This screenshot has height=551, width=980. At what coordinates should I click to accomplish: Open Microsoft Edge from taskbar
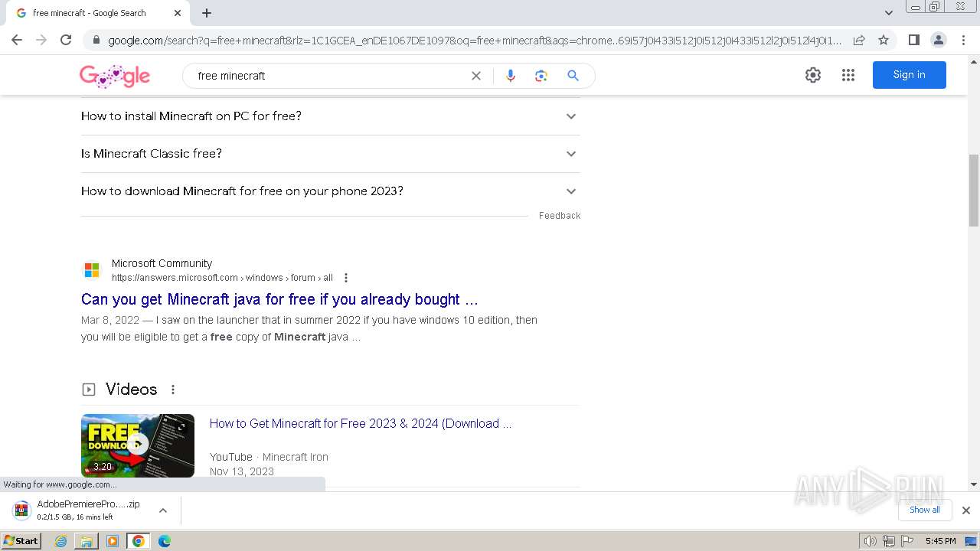tap(165, 541)
